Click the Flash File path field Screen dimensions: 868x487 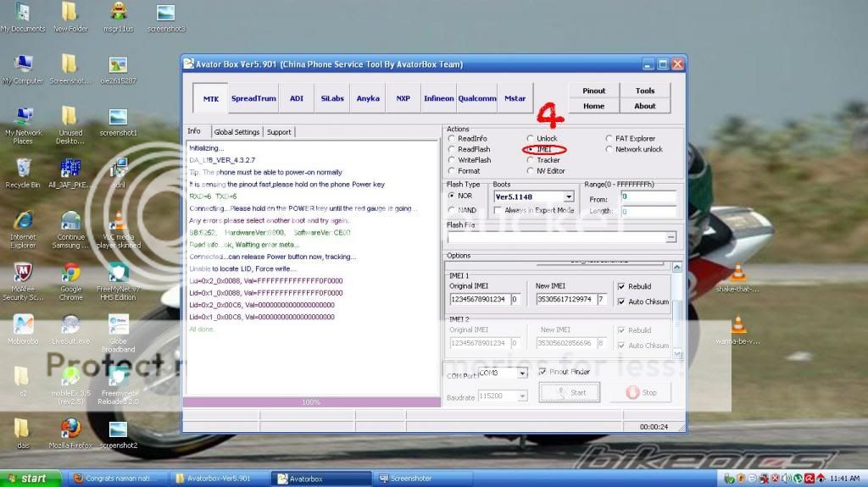556,237
